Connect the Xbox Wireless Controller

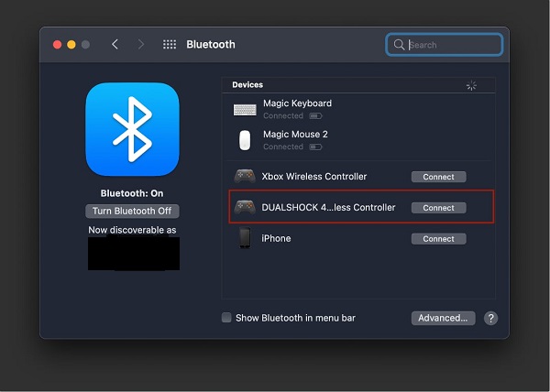[438, 177]
